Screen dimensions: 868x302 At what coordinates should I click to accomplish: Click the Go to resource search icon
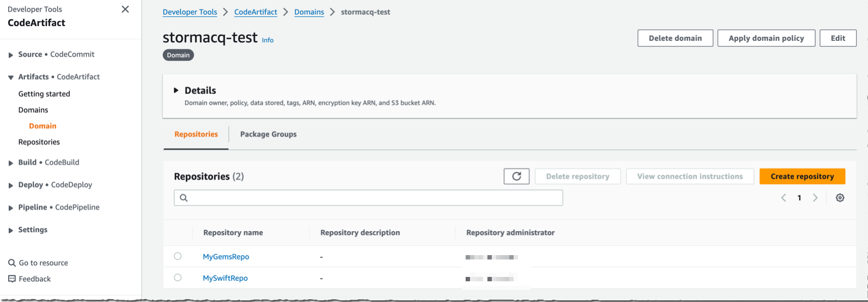(x=12, y=263)
